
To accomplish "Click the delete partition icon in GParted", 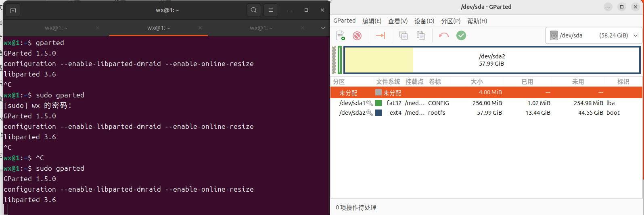I will coord(357,36).
